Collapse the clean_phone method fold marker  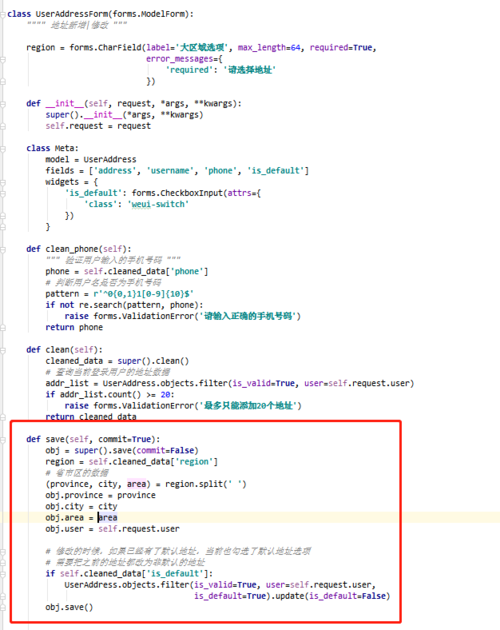3,250
